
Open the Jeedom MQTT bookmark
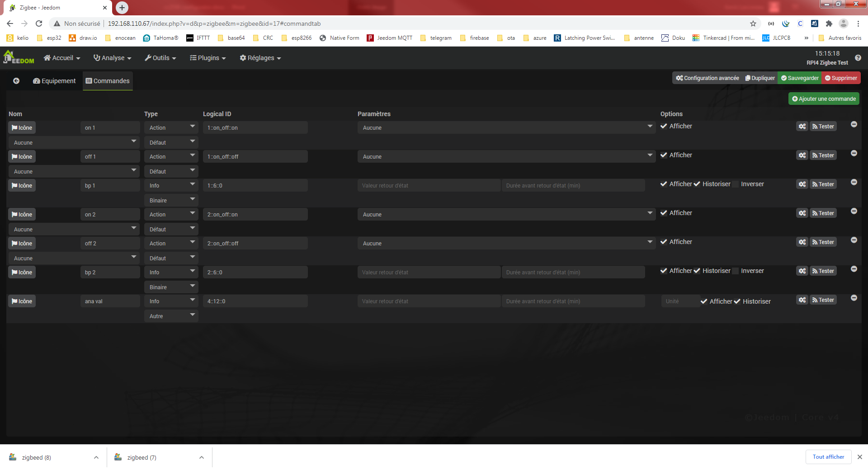(390, 38)
